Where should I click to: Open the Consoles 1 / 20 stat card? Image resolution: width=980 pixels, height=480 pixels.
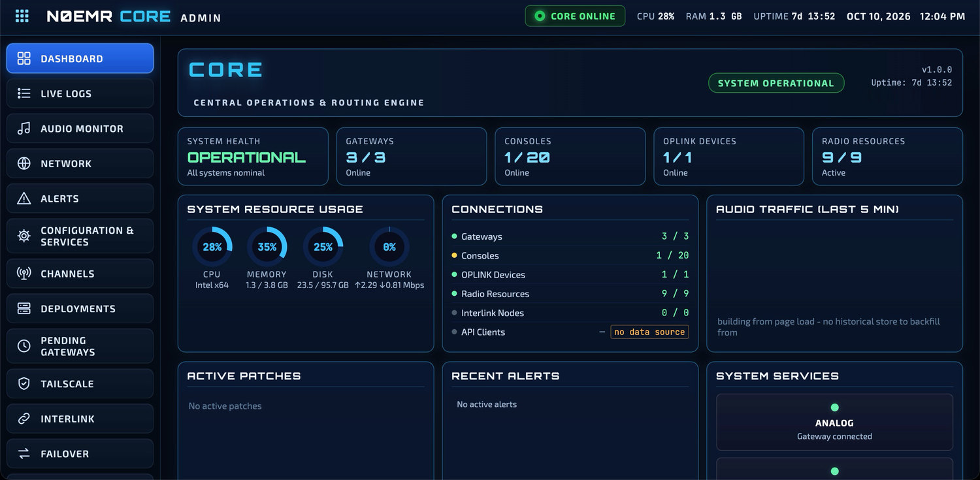point(570,157)
